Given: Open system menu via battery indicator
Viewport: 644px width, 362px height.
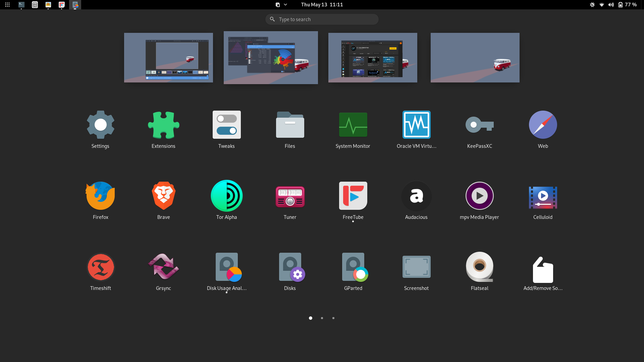Looking at the screenshot, I should 621,5.
